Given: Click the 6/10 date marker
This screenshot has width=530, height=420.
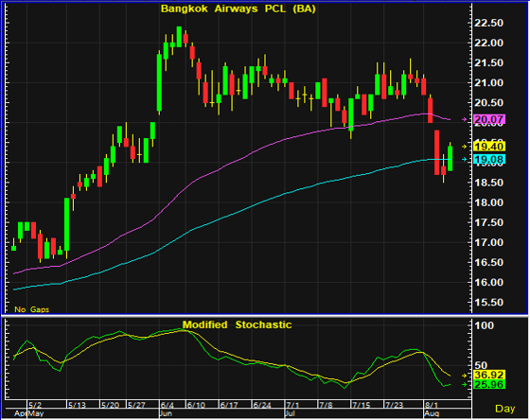Looking at the screenshot, I should [x=196, y=405].
